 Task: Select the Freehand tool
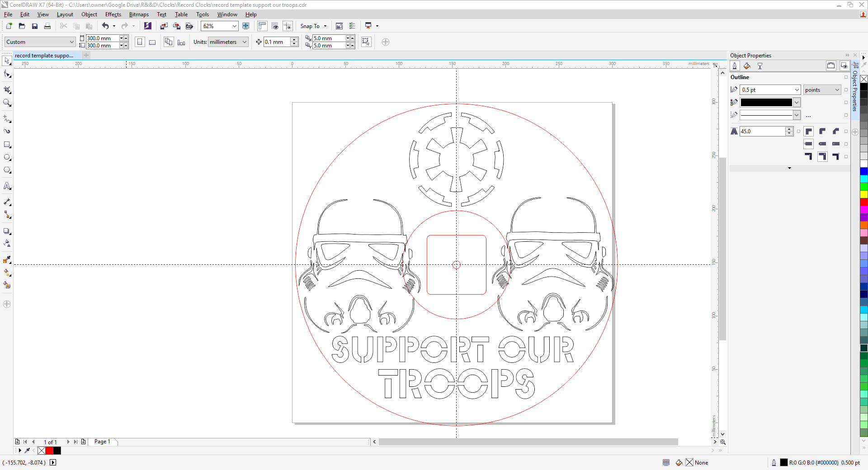[7, 119]
